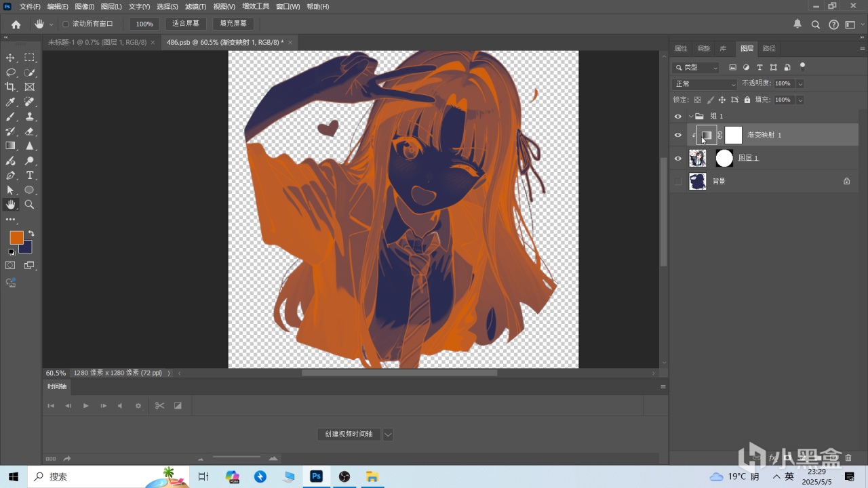Image resolution: width=868 pixels, height=488 pixels.
Task: Toggle lock all padlock
Action: click(x=747, y=100)
